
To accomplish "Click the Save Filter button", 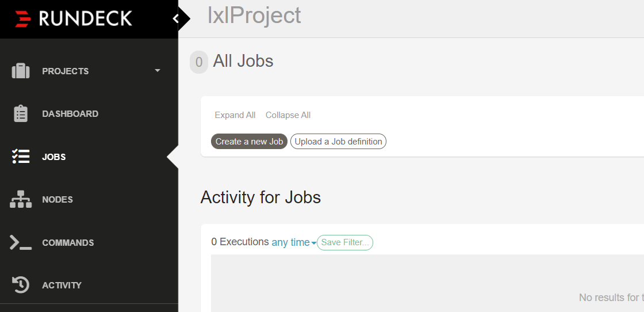I will (345, 242).
